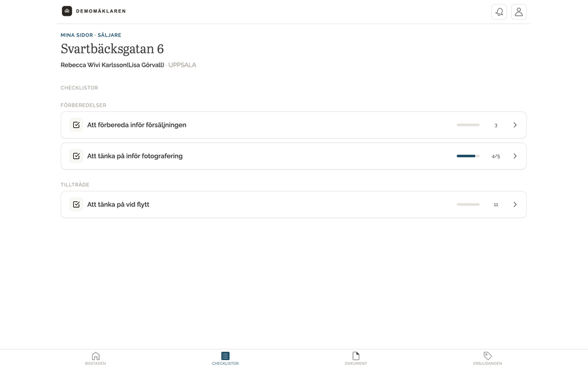
Task: Click the Erbjudanden tag icon
Action: tap(487, 356)
